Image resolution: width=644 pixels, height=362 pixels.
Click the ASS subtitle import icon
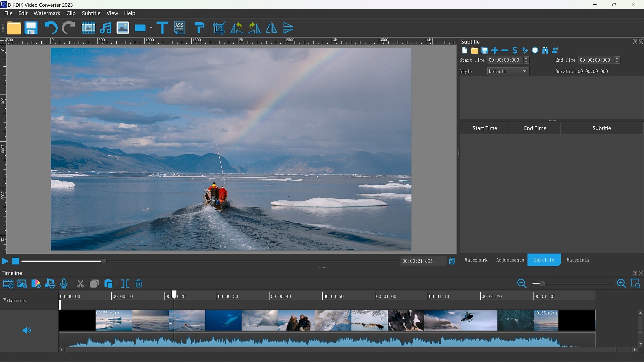179,28
